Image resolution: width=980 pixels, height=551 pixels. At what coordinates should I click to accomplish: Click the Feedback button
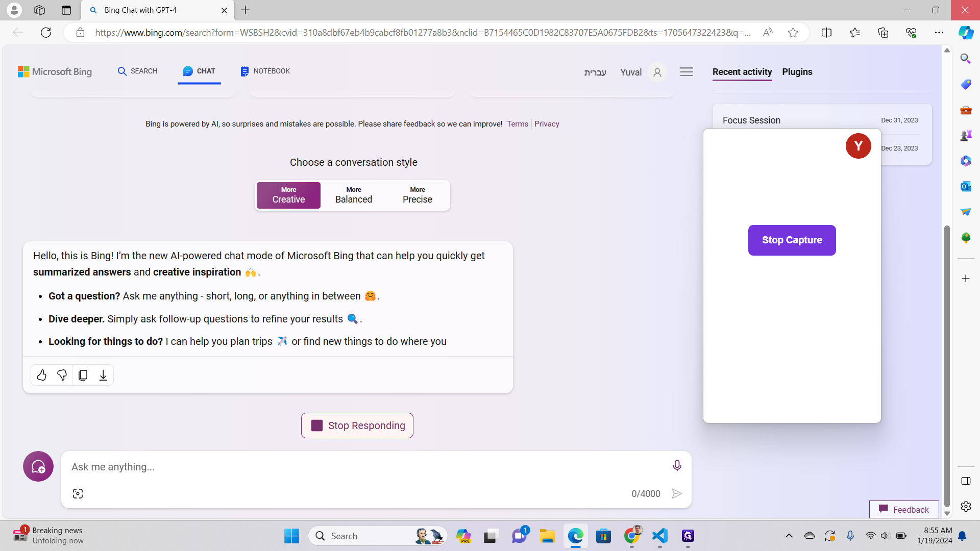point(904,509)
